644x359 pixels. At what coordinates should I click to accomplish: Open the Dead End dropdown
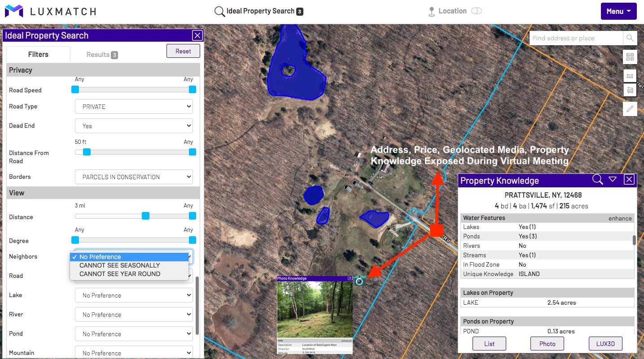[134, 126]
